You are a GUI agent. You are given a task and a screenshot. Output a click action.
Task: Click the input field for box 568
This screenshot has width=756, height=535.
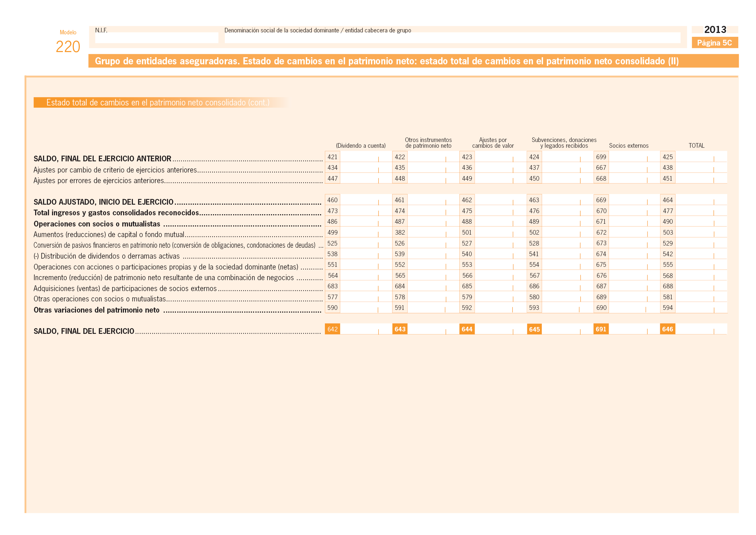point(701,276)
